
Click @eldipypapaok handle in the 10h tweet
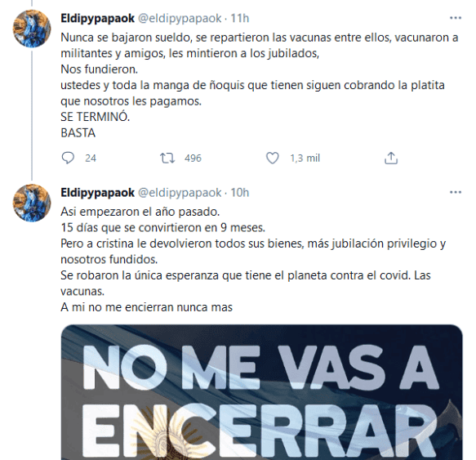pyautogui.click(x=180, y=193)
